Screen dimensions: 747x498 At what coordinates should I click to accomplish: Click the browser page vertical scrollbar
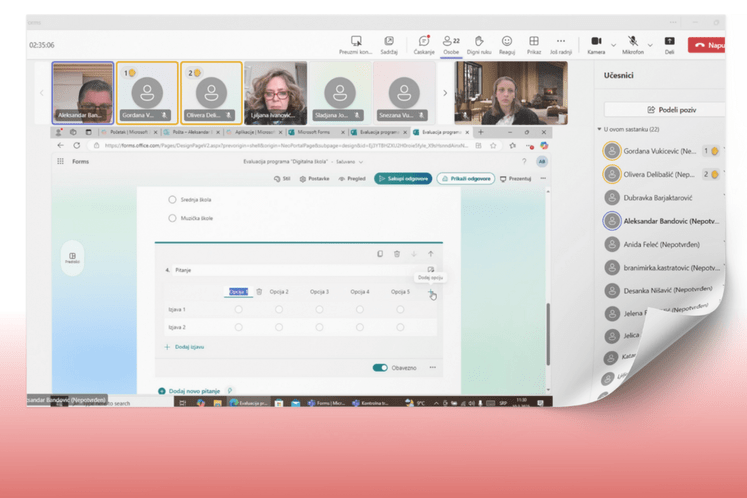coord(547,330)
